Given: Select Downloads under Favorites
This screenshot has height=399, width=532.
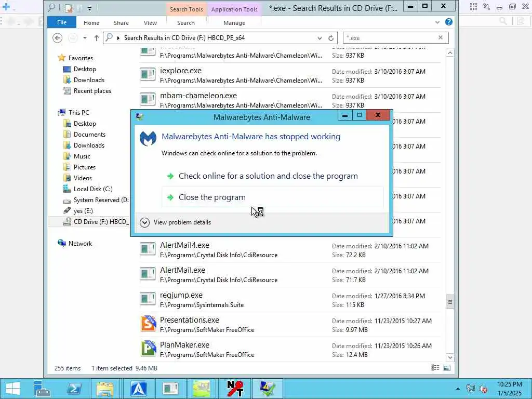Looking at the screenshot, I should (89, 79).
